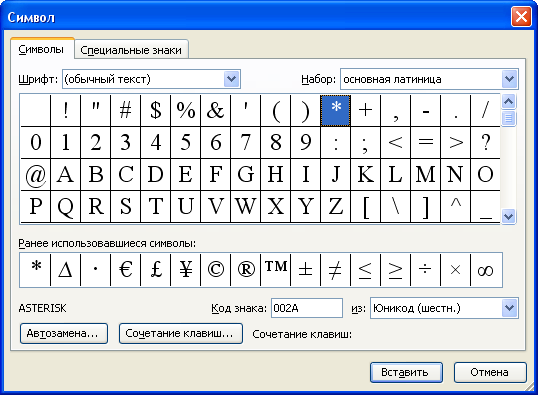Screen dimensions: 538x395
Task: Select the semicolon character
Action: (365, 142)
